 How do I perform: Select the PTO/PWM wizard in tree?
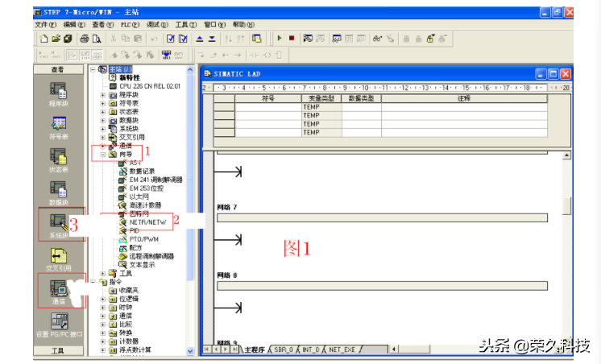(143, 239)
